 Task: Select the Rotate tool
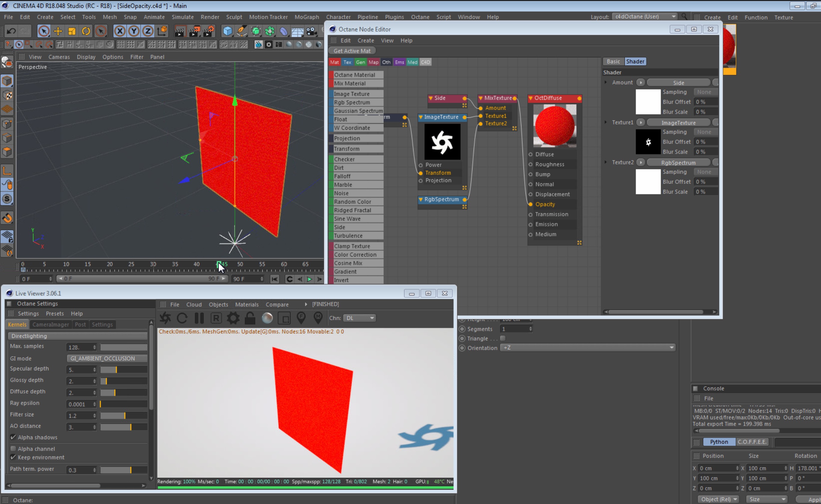(86, 31)
